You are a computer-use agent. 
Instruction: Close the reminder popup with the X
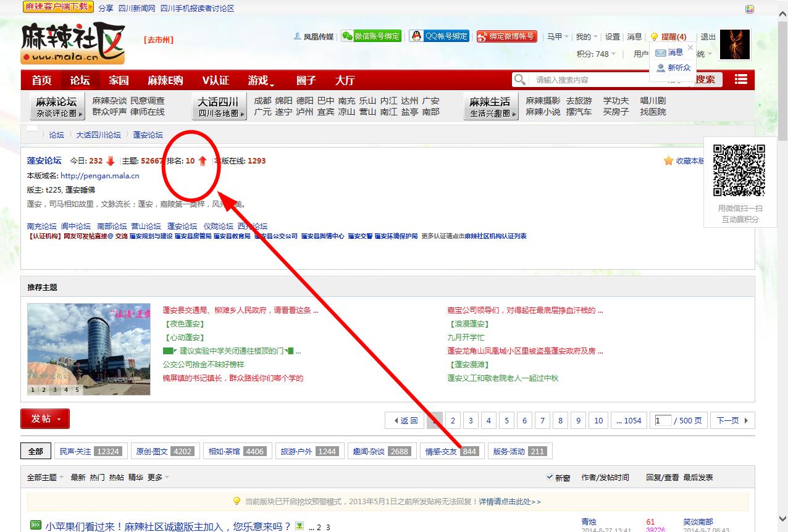[x=690, y=48]
